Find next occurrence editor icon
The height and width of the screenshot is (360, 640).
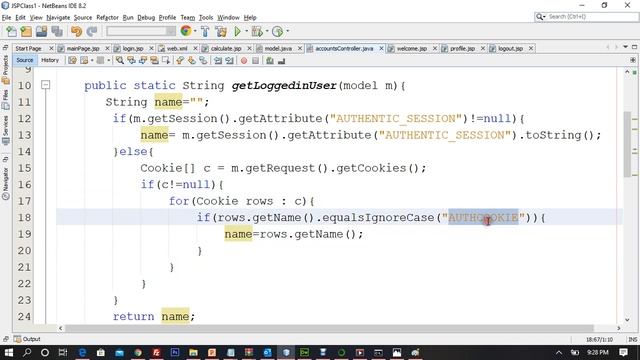coord(142,61)
